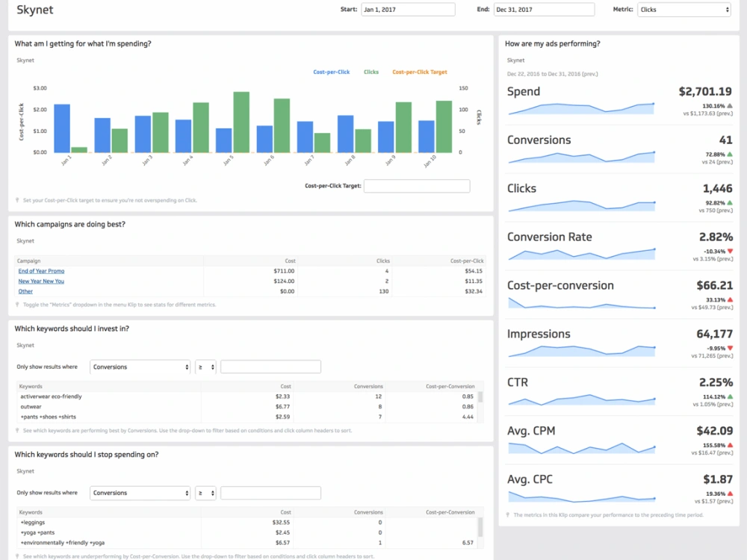Sort campaigns table by Clicks column header
747x560 pixels.
pyautogui.click(x=383, y=261)
